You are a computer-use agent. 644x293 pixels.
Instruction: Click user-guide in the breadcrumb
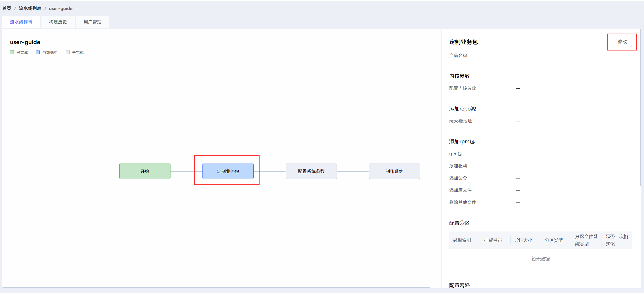(x=61, y=8)
